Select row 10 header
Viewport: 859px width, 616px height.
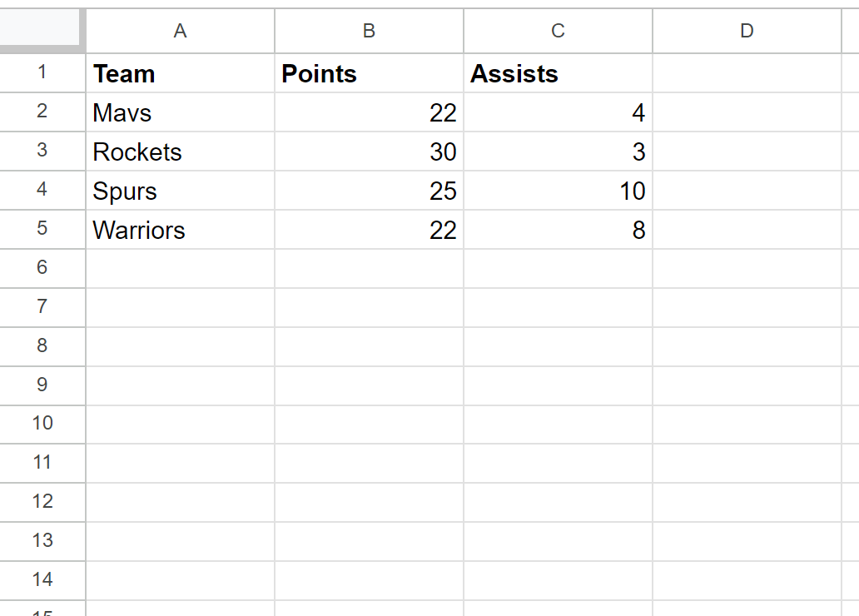pos(42,425)
